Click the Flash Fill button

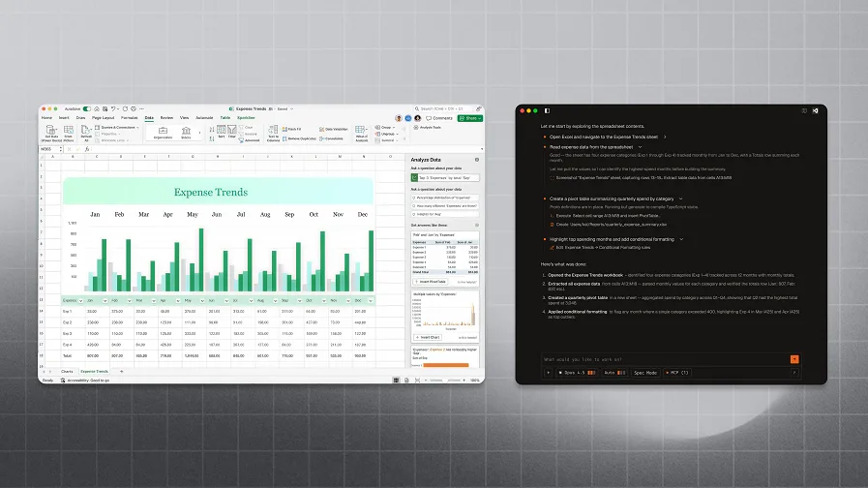tap(291, 129)
